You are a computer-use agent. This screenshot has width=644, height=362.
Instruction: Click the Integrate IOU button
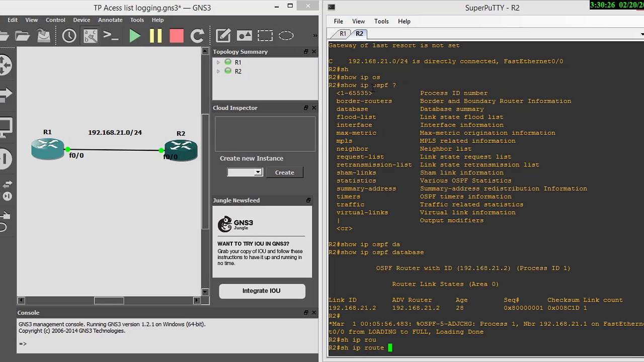(x=262, y=291)
